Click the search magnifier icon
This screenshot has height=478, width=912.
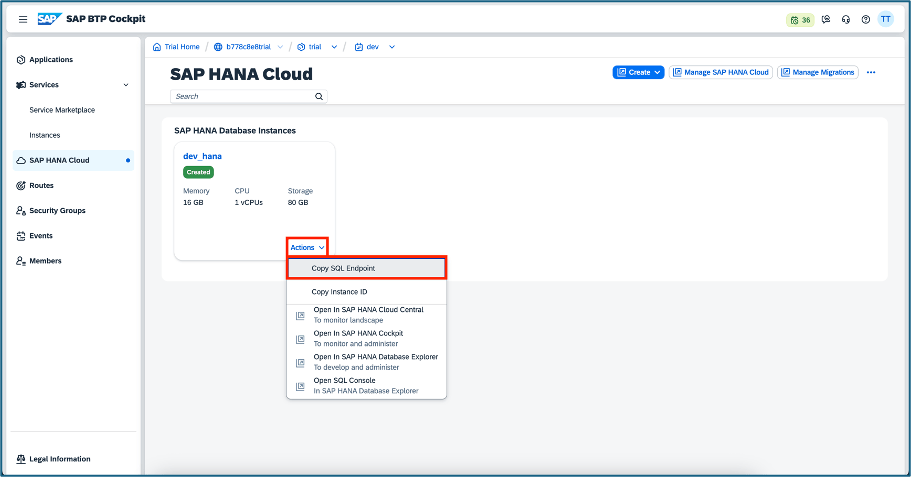point(319,97)
